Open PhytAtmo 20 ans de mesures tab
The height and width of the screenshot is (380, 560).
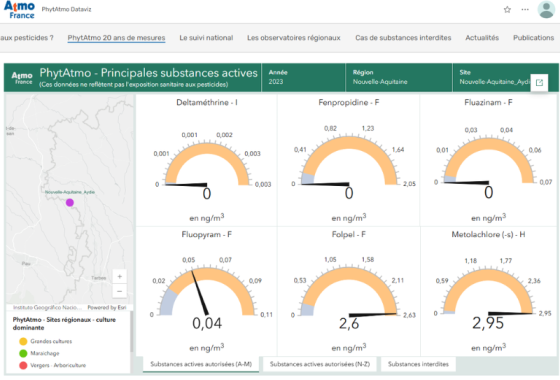click(x=116, y=38)
